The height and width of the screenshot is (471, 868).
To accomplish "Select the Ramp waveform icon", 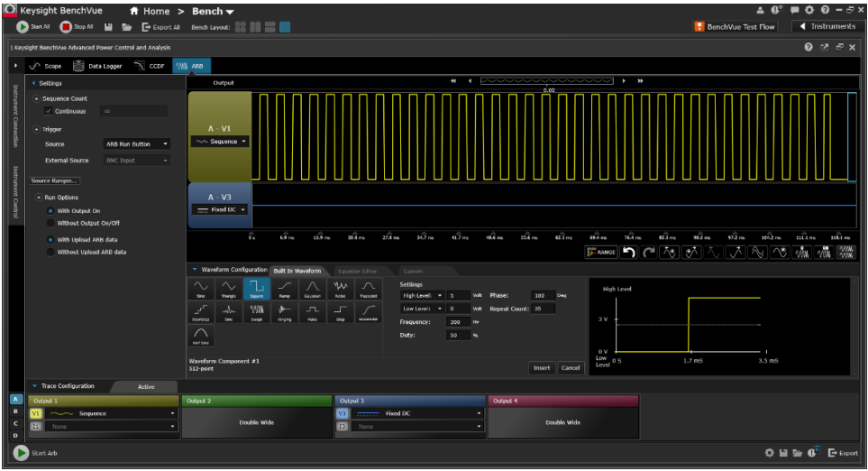I will (x=285, y=289).
